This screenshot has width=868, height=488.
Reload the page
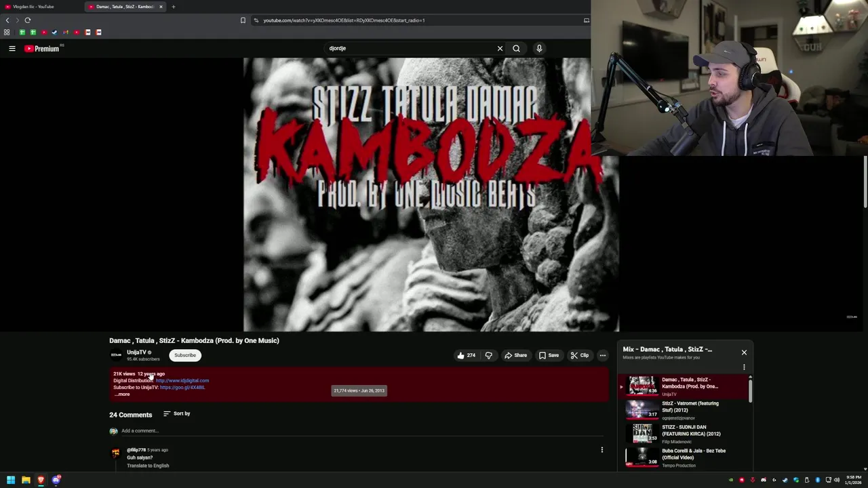coord(28,20)
